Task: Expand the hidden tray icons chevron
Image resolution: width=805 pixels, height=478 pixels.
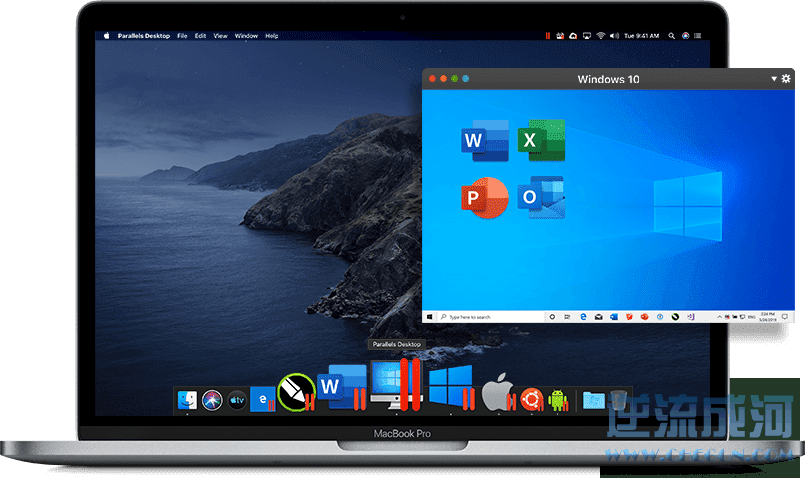Action: tap(719, 317)
